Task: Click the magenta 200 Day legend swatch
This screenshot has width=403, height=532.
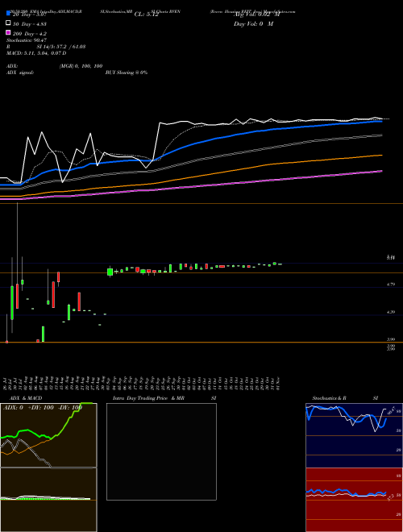Action: click(9, 33)
